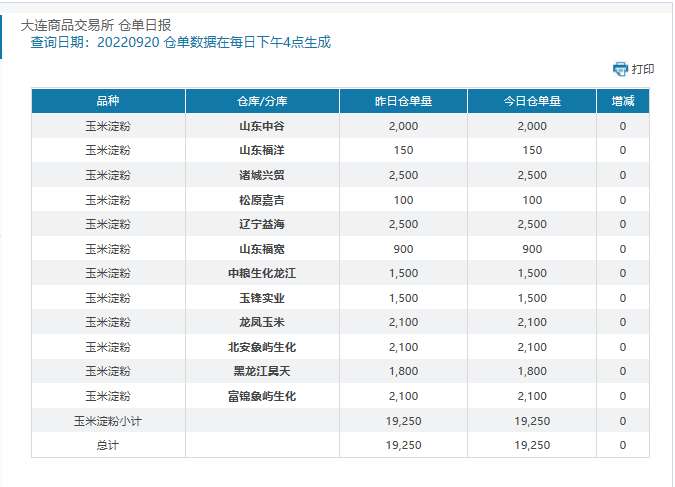Click yesterday's 2,000 value for 山东中谷
The image size is (675, 487).
(403, 126)
